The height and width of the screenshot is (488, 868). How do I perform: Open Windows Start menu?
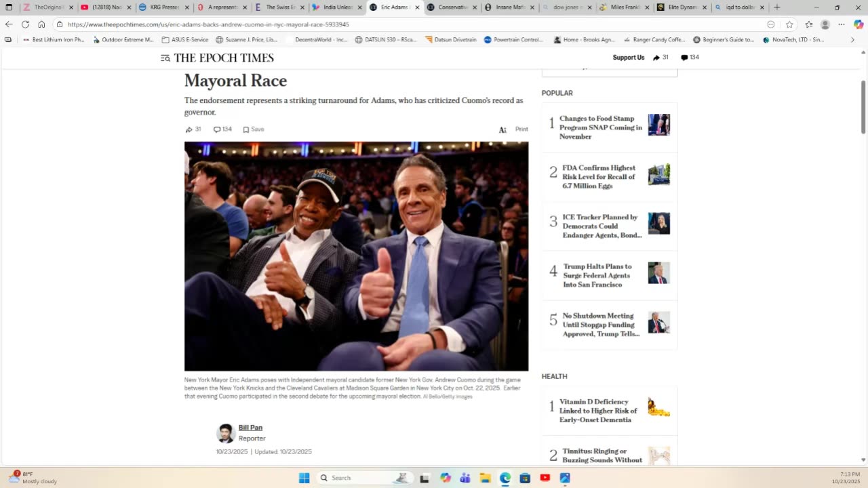coord(304,478)
